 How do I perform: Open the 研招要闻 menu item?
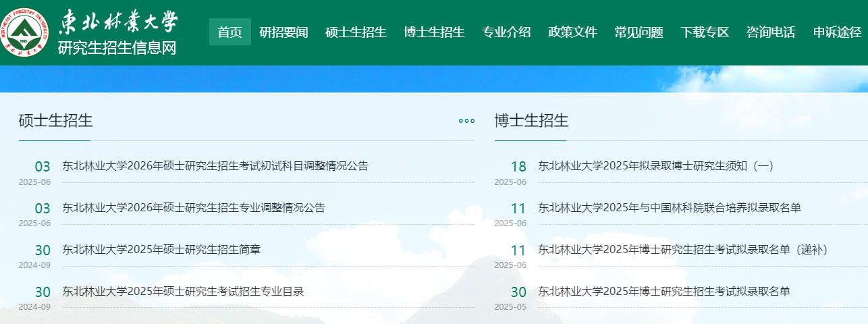point(284,32)
